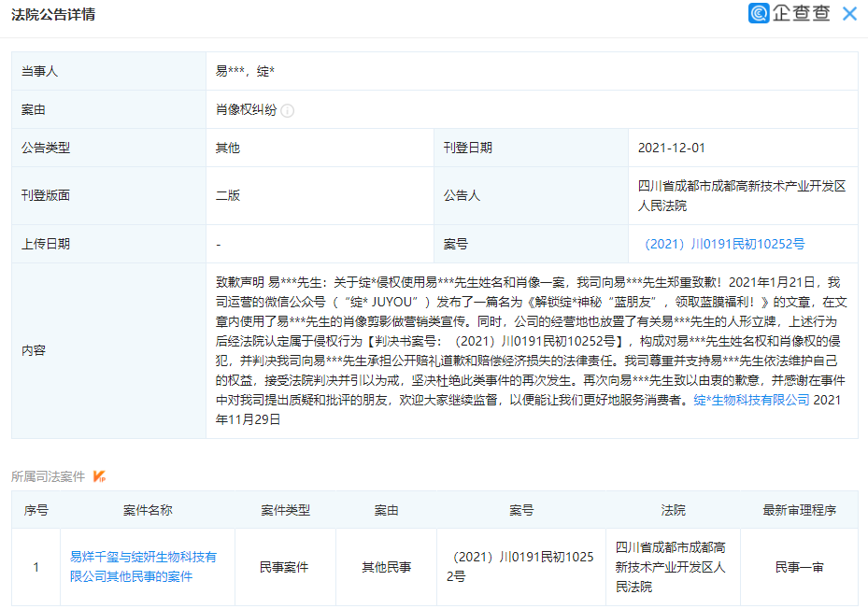Click the 当事人 value 易***，绽*

click(245, 71)
